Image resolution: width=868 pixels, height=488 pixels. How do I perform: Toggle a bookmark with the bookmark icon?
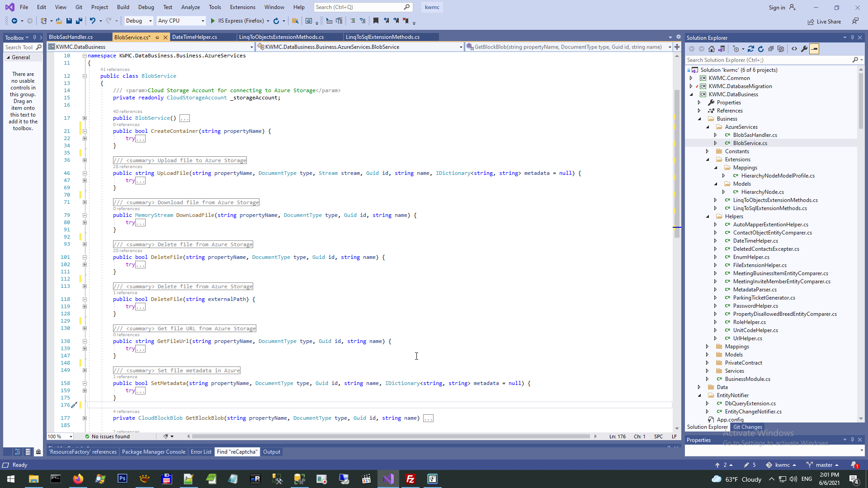pos(376,21)
